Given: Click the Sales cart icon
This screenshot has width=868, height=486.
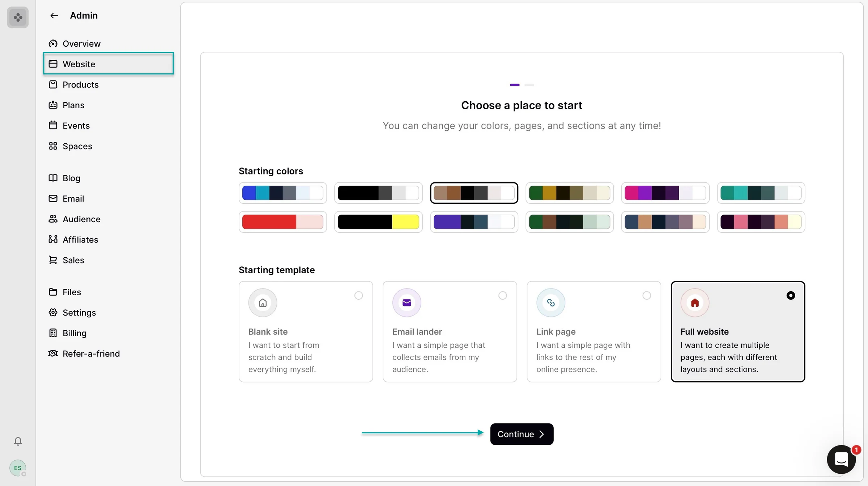Looking at the screenshot, I should click(x=53, y=260).
